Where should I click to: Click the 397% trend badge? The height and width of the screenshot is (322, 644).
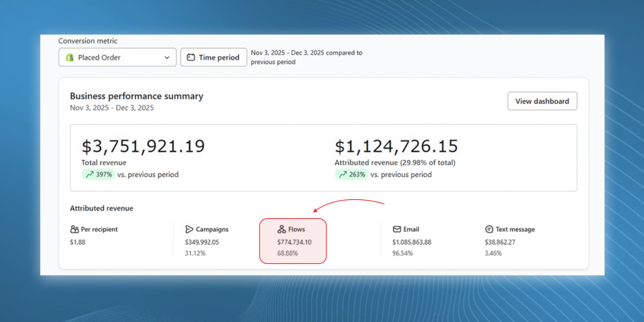pyautogui.click(x=98, y=174)
